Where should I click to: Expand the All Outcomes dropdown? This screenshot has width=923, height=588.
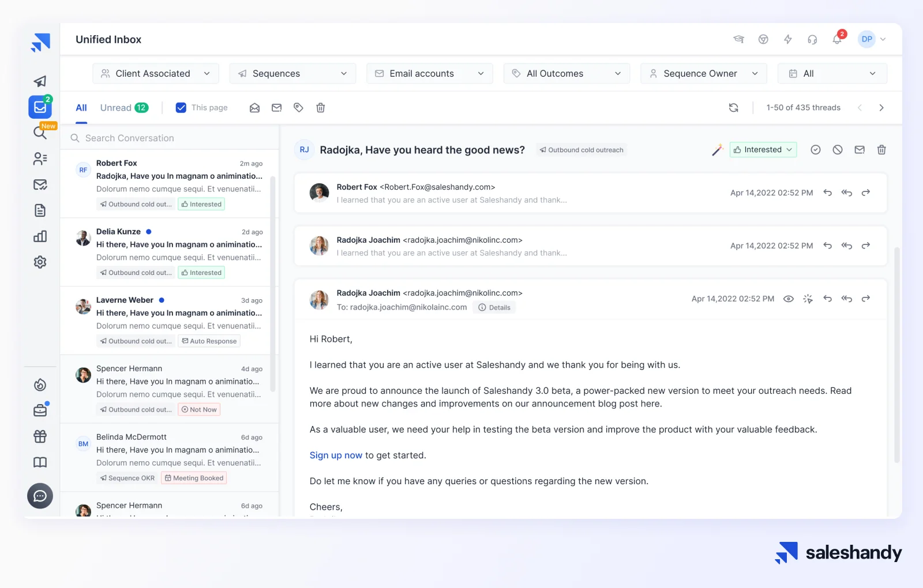pyautogui.click(x=566, y=73)
